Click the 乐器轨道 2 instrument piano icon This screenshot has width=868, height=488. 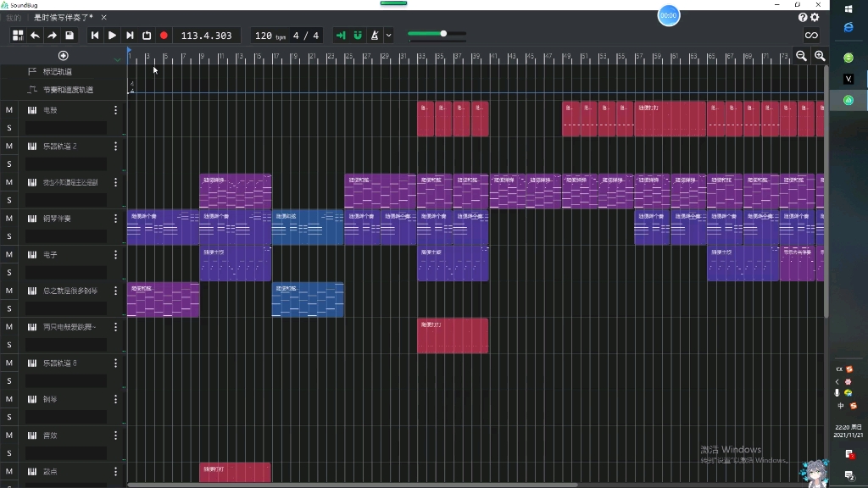tap(32, 146)
